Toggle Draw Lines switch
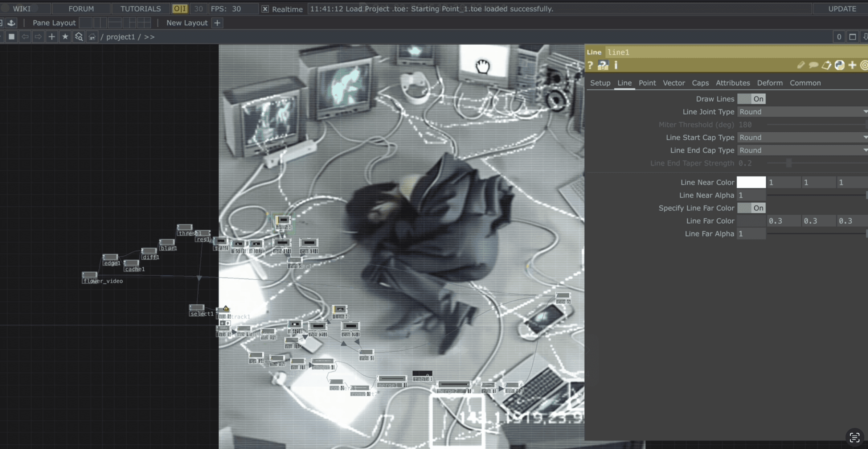This screenshot has height=449, width=868. pyautogui.click(x=751, y=99)
